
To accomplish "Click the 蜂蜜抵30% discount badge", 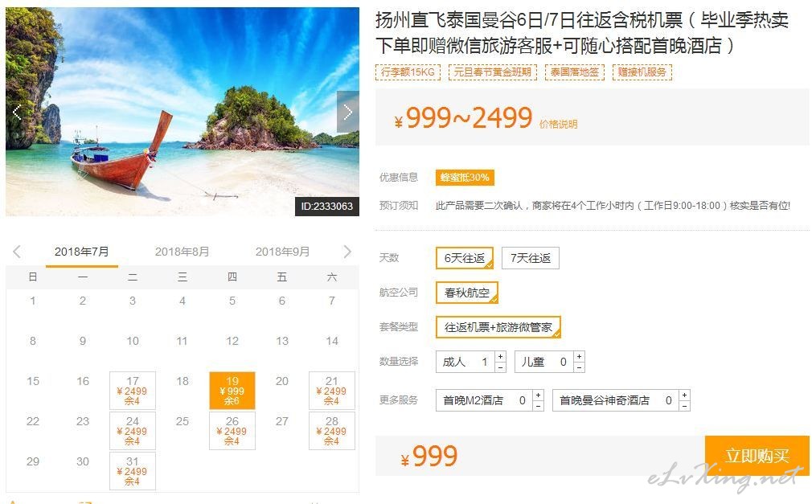I will 465,178.
